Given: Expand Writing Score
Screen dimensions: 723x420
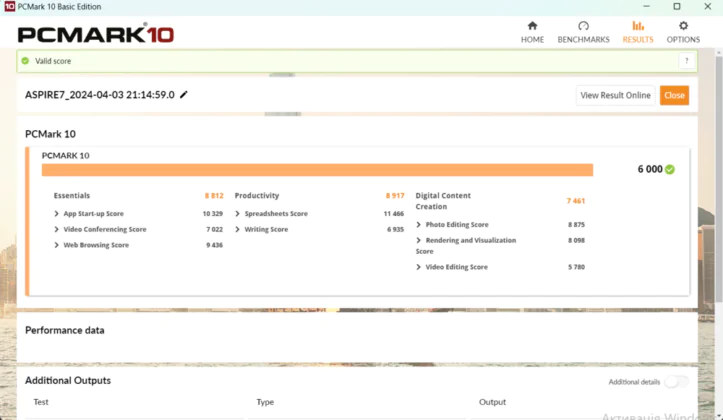Looking at the screenshot, I should pyautogui.click(x=237, y=229).
